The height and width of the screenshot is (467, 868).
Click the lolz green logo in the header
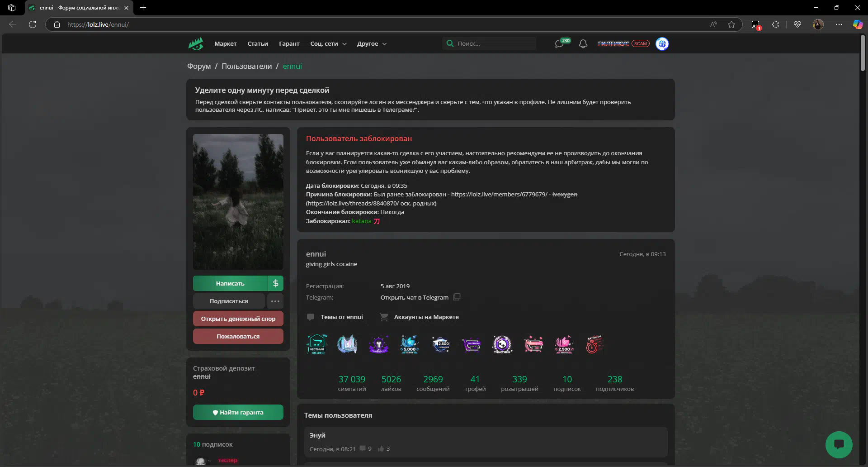point(196,44)
